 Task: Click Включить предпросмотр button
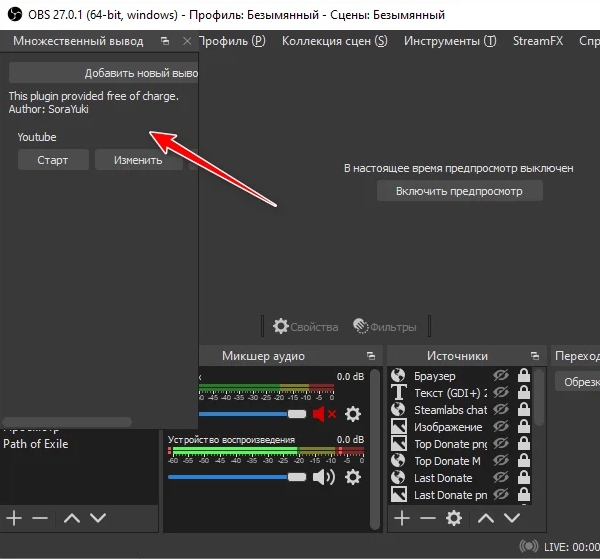[x=460, y=191]
